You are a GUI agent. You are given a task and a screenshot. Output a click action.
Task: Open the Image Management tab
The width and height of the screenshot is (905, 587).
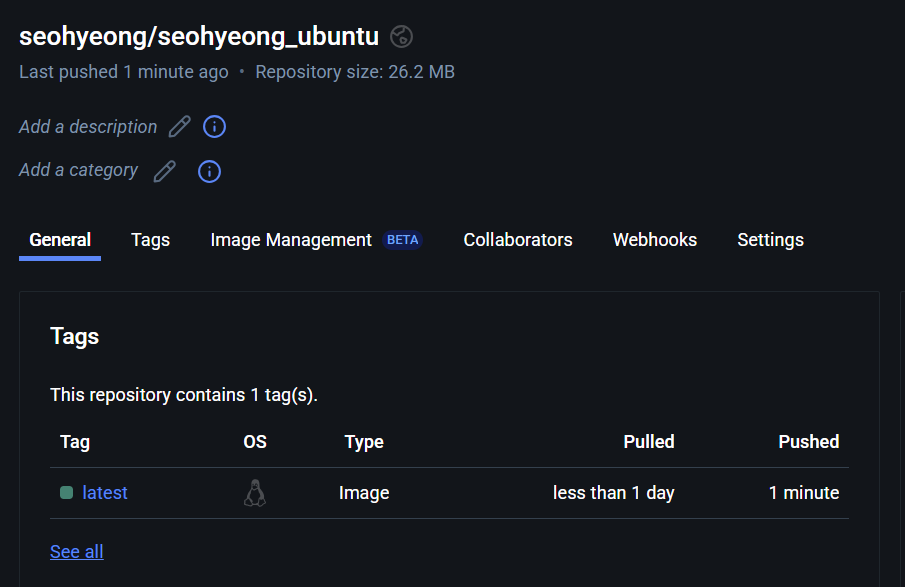click(291, 240)
